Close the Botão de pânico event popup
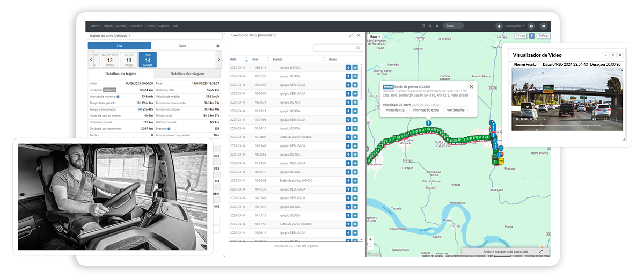Viewport: 644px width, 278px height. coord(471,86)
